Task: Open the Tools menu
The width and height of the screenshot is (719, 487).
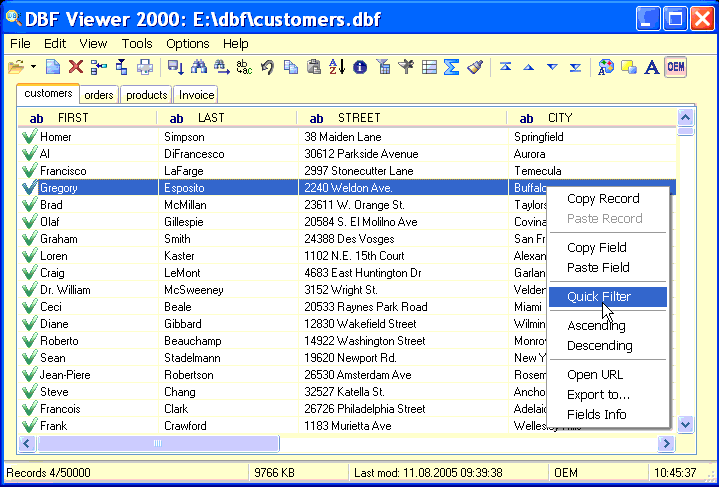Action: coord(137,44)
